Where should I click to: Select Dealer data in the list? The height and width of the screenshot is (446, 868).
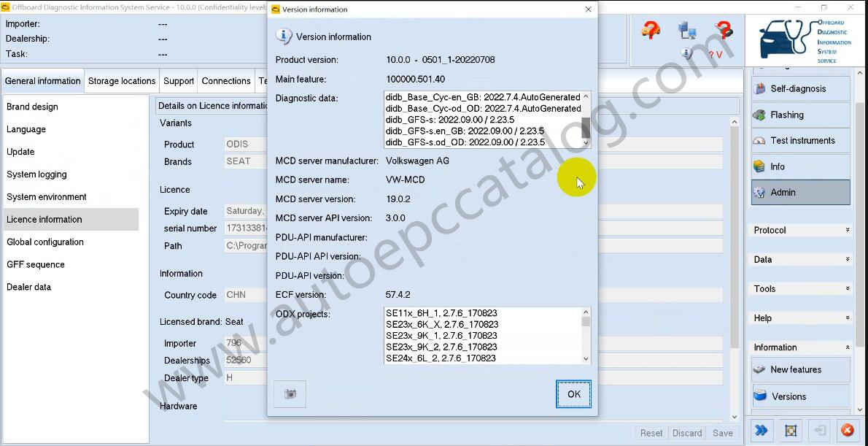tap(71, 287)
